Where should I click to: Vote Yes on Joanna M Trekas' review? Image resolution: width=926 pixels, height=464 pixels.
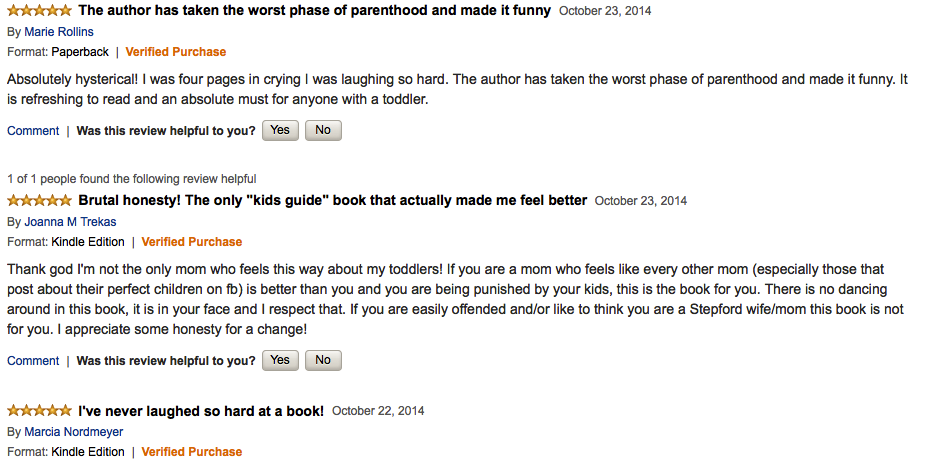(280, 360)
